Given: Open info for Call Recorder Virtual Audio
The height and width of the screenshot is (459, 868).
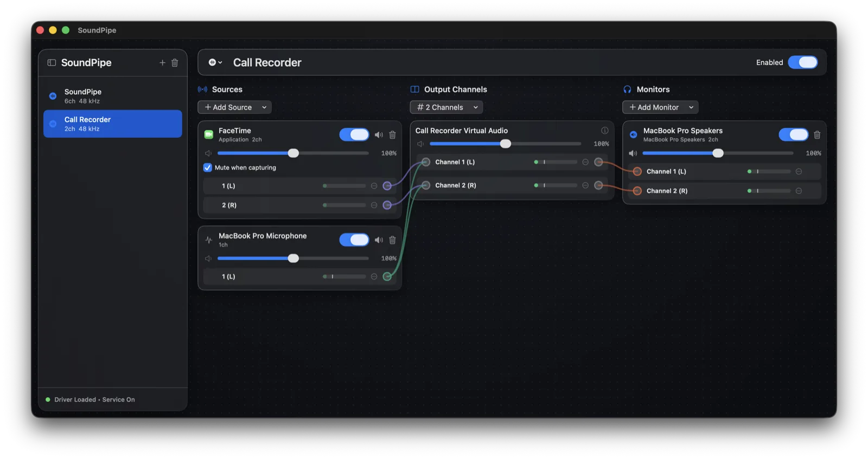Looking at the screenshot, I should pyautogui.click(x=604, y=131).
